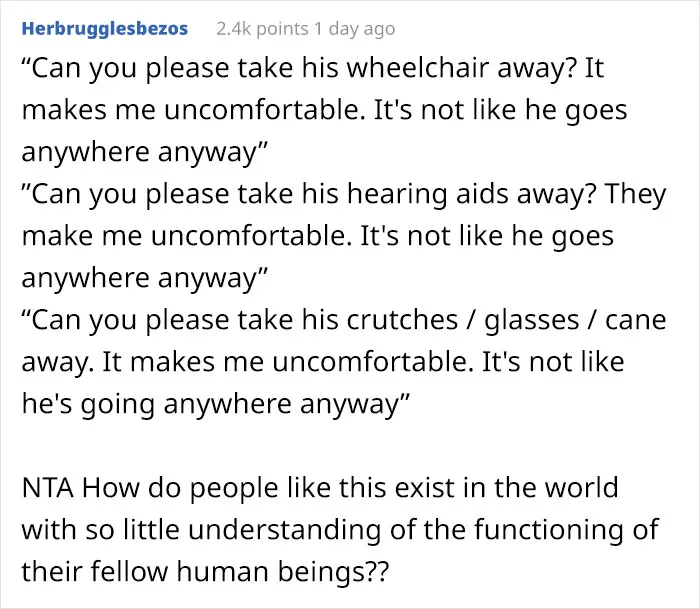
Task: Click the 'NTA' verdict text
Action: tap(47, 488)
